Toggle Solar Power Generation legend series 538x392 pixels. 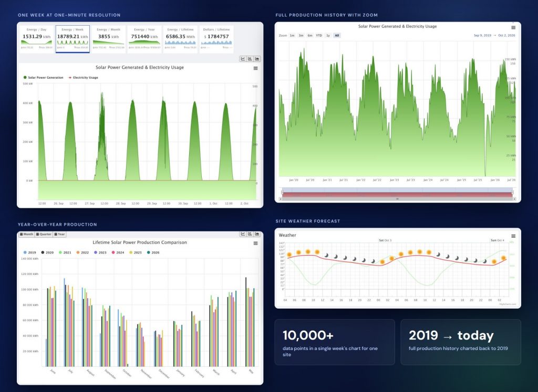point(43,78)
